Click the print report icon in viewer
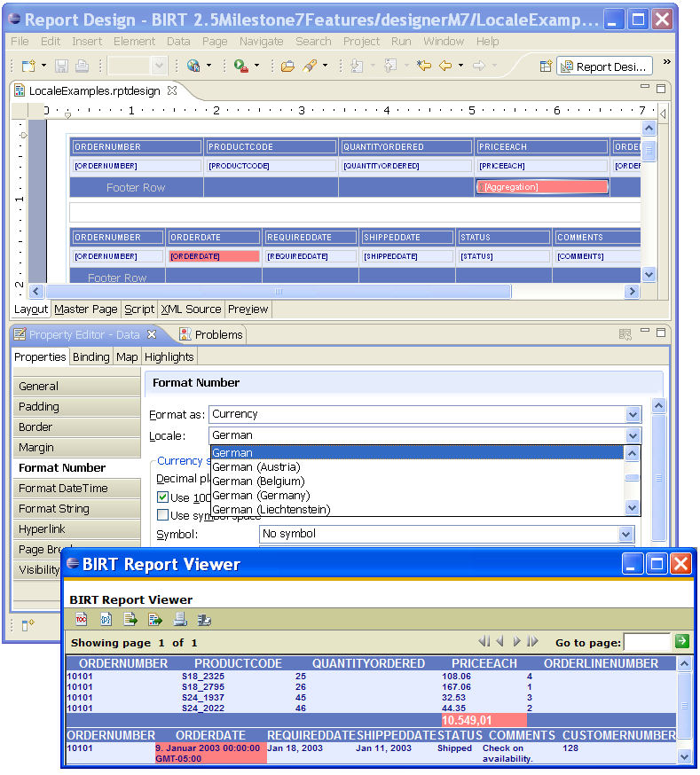Image resolution: width=700 pixels, height=775 pixels. [x=180, y=619]
